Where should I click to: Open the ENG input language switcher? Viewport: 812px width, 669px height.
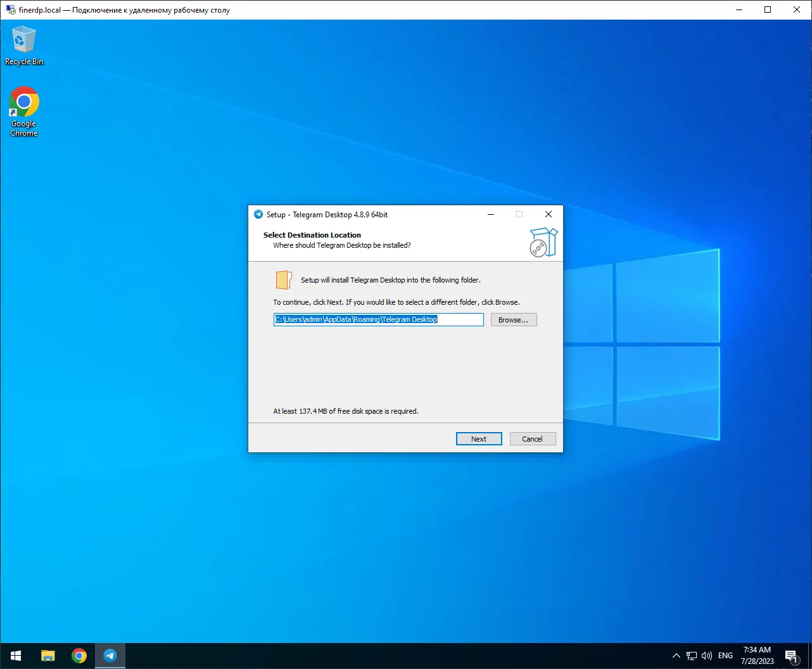tap(725, 656)
